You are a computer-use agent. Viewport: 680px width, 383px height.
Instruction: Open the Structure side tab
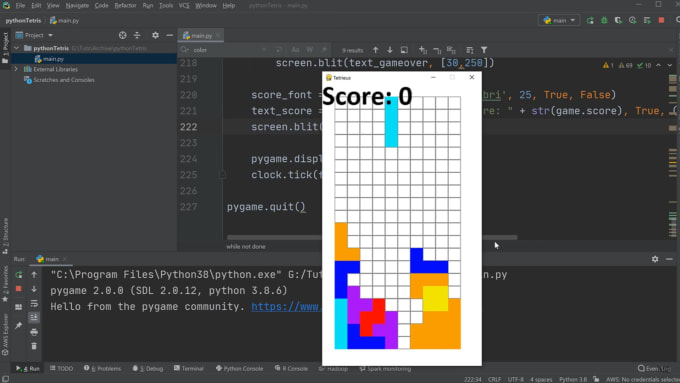click(5, 235)
